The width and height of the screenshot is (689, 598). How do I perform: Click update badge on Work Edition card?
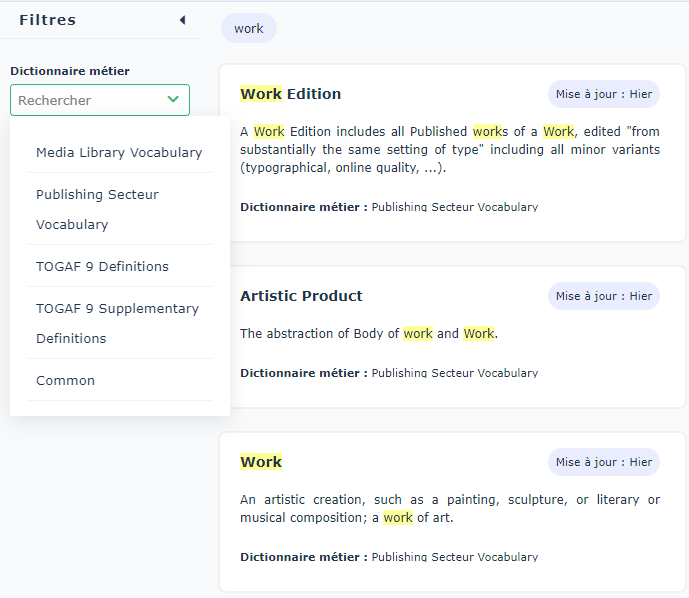(603, 94)
